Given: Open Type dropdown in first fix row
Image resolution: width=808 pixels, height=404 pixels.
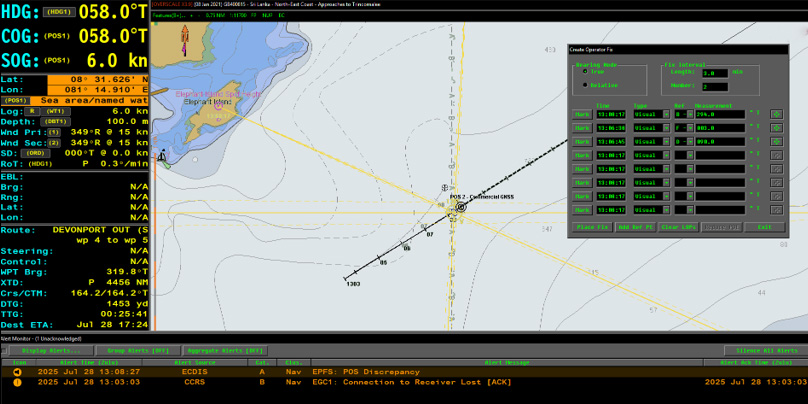Looking at the screenshot, I should (x=666, y=114).
